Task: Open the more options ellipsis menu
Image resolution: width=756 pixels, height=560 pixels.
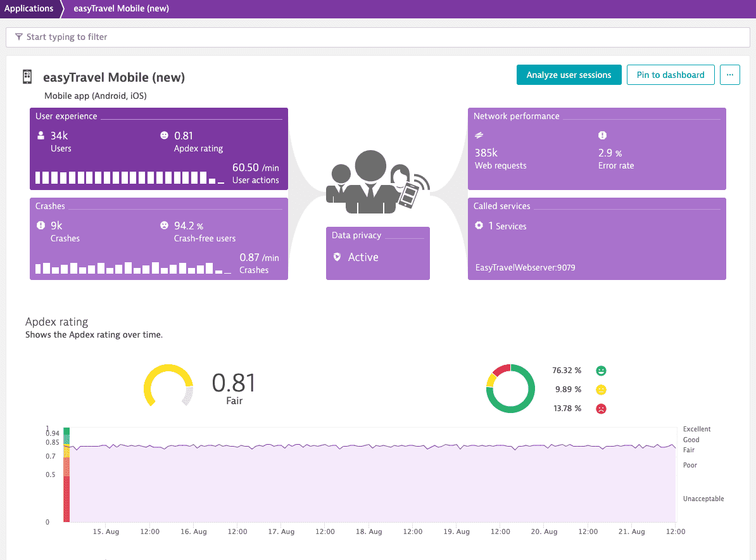Action: tap(729, 75)
